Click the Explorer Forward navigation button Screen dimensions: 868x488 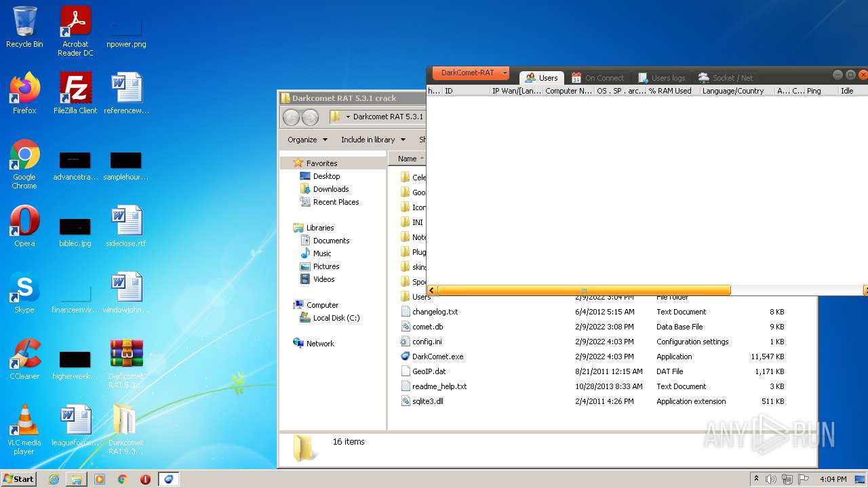(x=310, y=117)
